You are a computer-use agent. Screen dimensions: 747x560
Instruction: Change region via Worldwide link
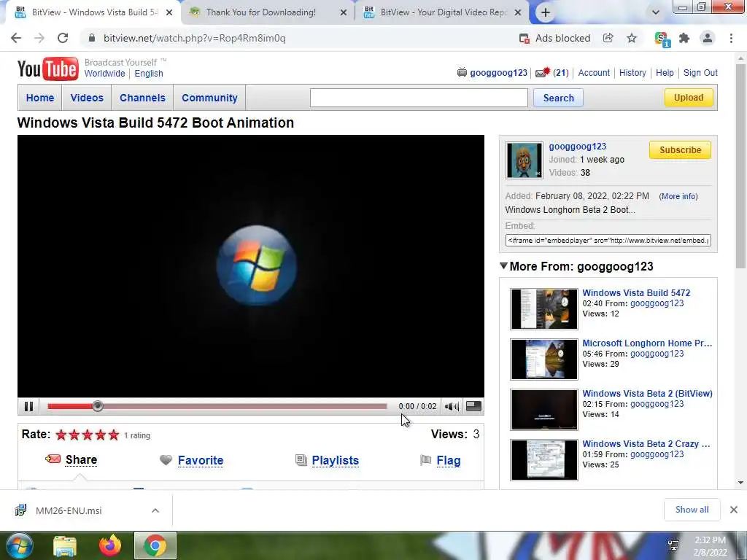point(104,74)
